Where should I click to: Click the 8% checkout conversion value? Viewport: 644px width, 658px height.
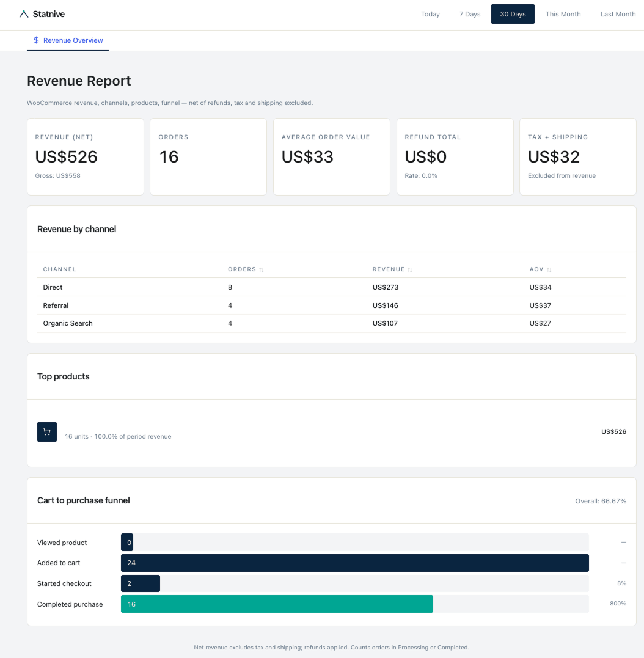(622, 583)
